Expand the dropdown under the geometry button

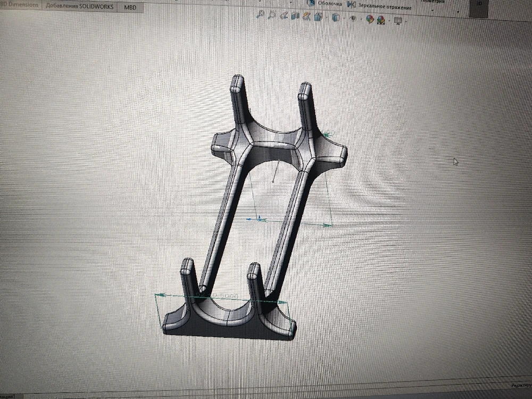click(x=432, y=10)
